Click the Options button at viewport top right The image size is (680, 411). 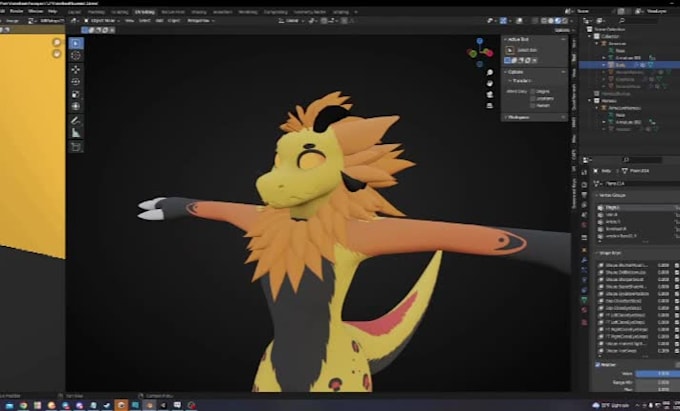562,30
